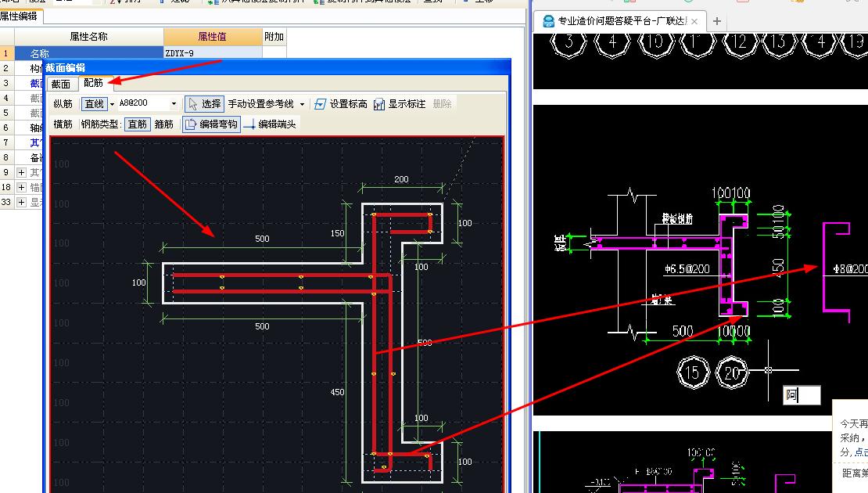Click the 选择 arrow cursor tool

(204, 103)
